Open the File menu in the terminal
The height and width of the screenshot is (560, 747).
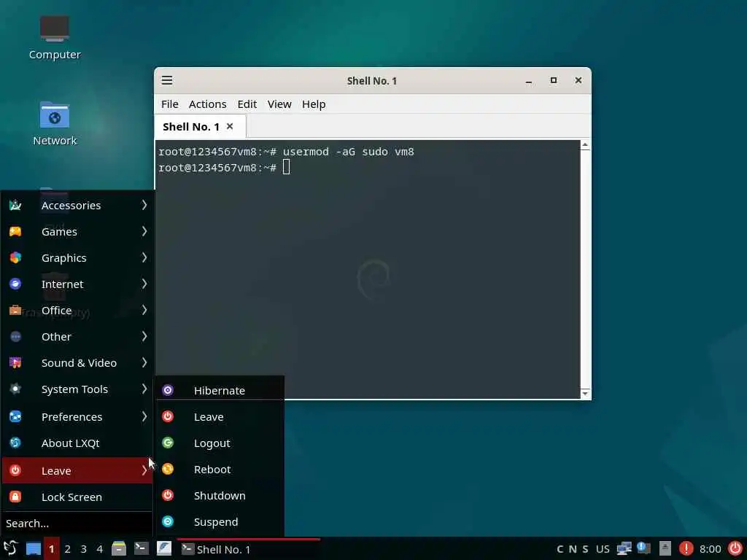click(169, 104)
